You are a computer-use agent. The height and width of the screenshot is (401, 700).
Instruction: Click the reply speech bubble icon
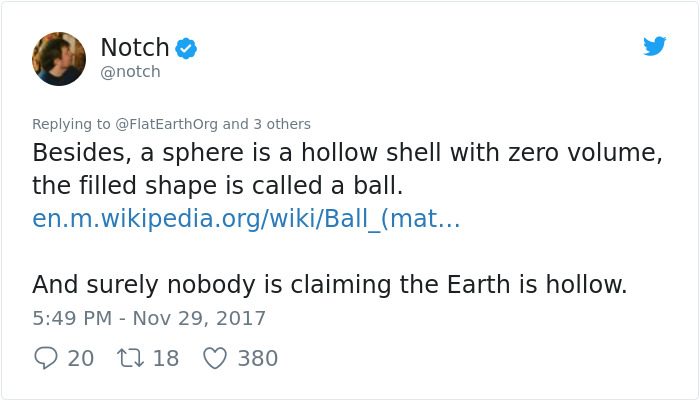point(45,358)
